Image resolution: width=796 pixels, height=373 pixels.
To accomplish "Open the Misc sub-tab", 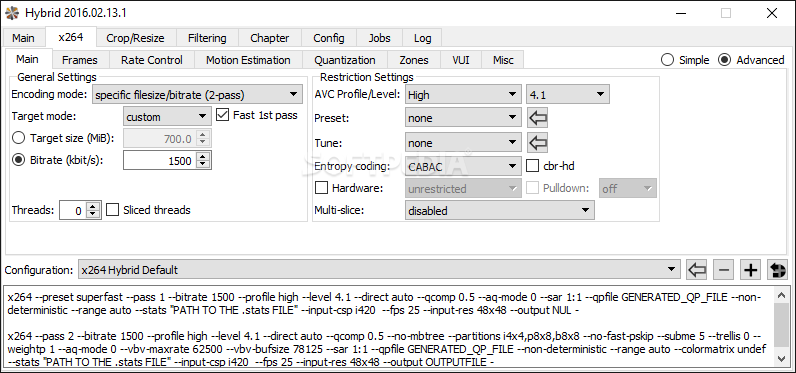I will (503, 60).
